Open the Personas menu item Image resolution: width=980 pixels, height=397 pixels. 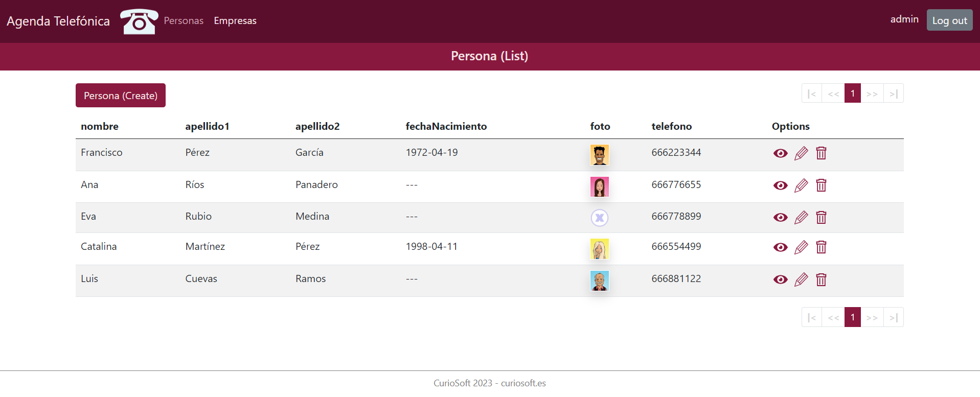[x=184, y=21]
